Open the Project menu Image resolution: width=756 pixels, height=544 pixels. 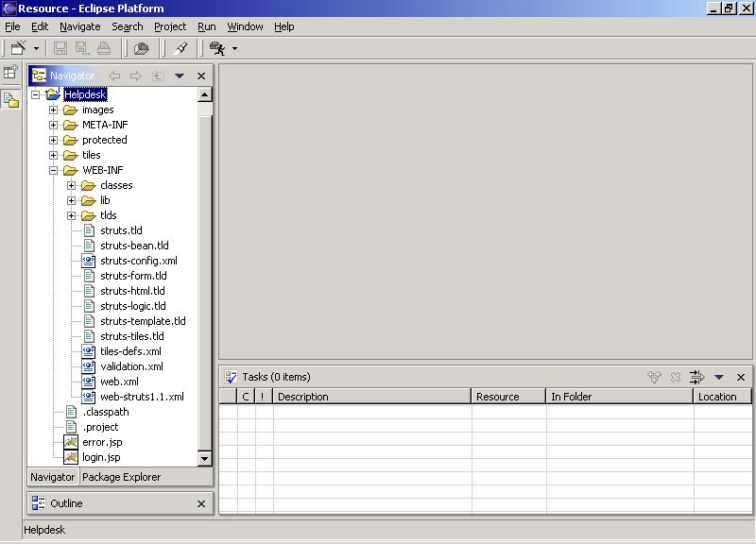coord(170,26)
